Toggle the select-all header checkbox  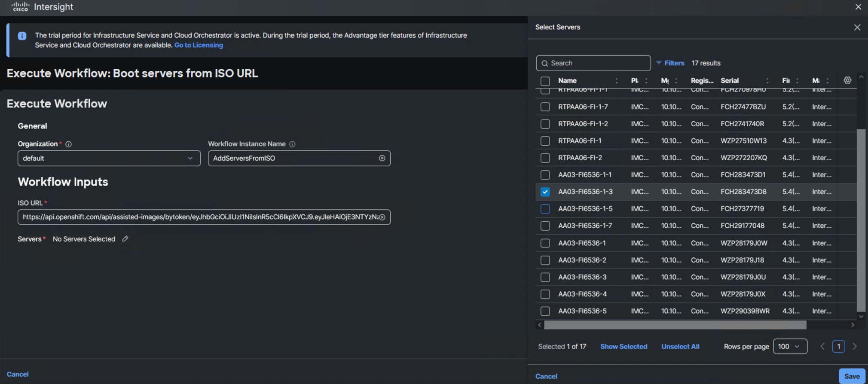click(x=545, y=81)
